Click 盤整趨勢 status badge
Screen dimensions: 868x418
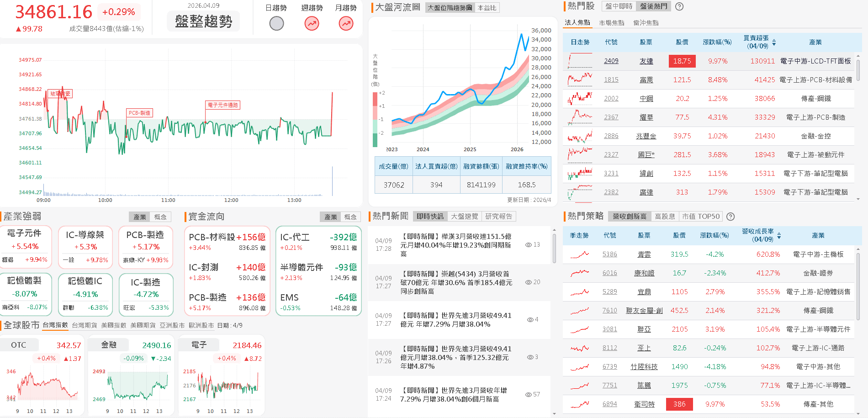pos(204,21)
